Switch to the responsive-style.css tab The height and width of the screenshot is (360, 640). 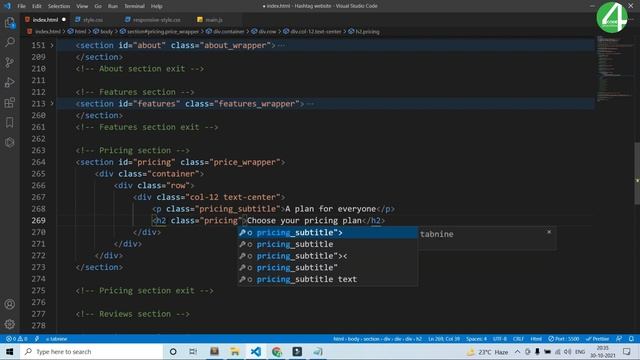157,20
